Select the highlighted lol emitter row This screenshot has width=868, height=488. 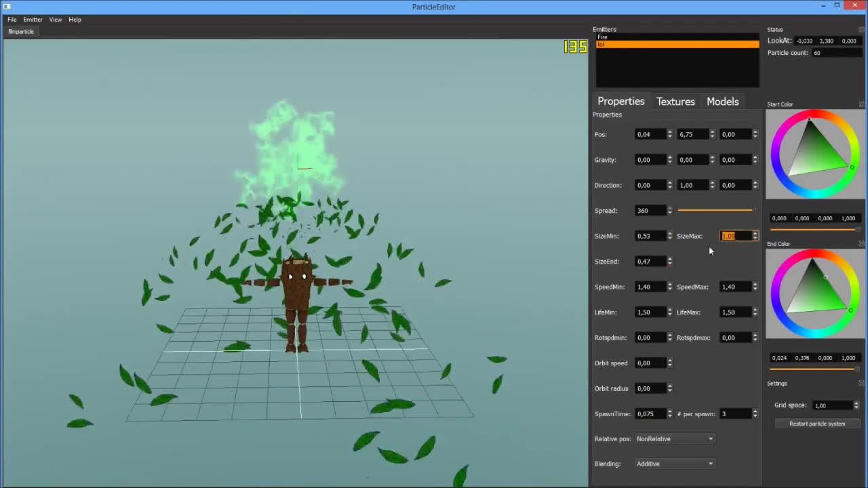(677, 44)
